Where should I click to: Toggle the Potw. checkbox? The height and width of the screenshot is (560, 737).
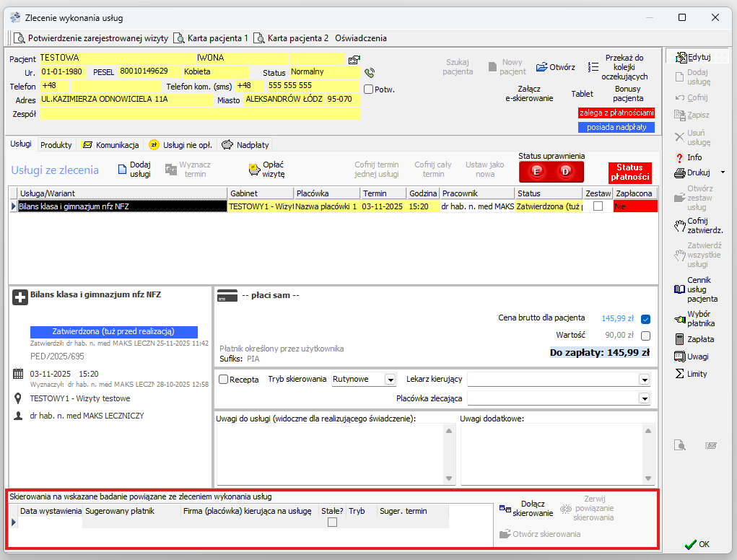pyautogui.click(x=368, y=89)
